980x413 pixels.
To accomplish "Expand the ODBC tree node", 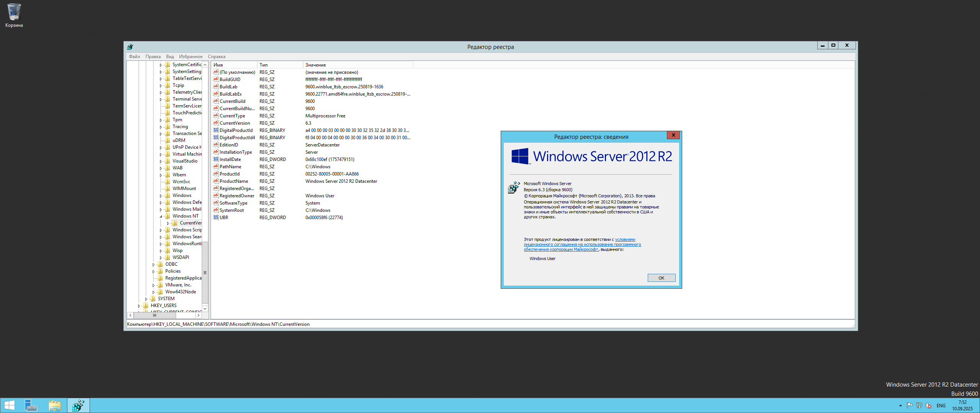I will coord(154,265).
